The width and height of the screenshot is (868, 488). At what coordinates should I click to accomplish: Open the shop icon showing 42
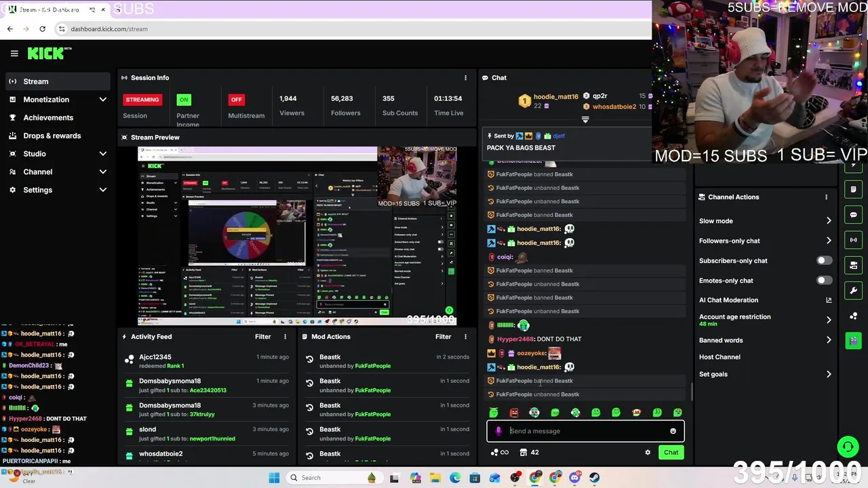point(530,452)
